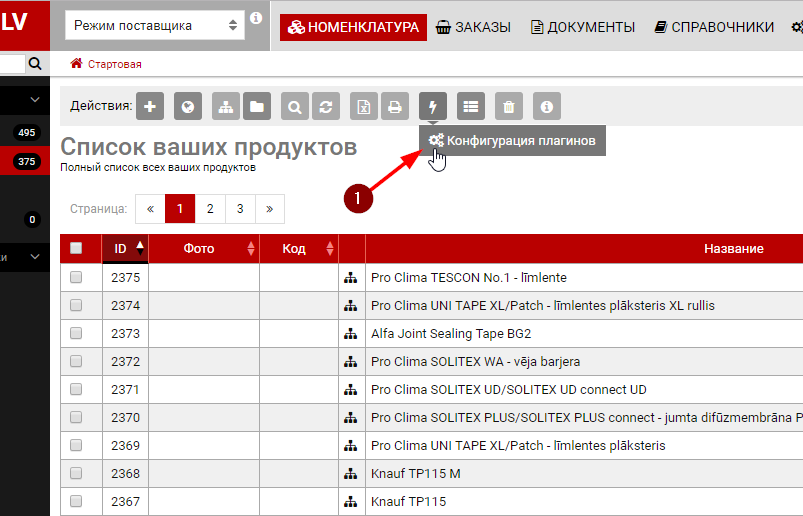Click the search magnifier in actions toolbar
This screenshot has width=803, height=516.
coord(295,106)
